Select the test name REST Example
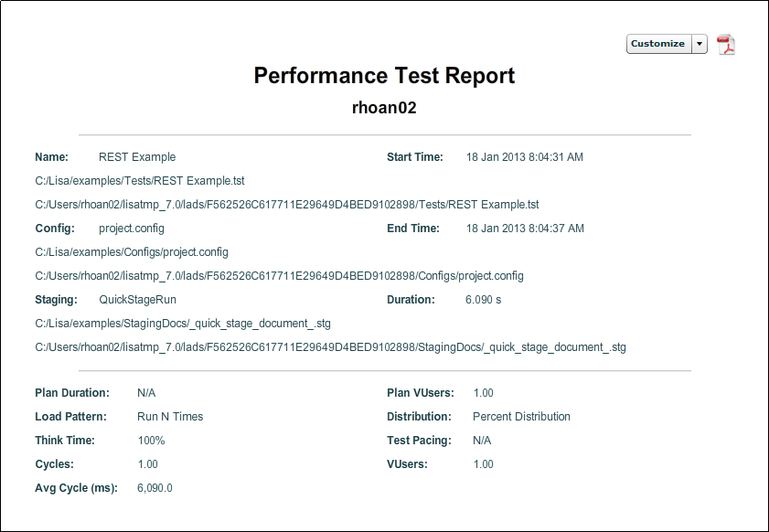Viewport: 769px width, 532px height. (x=136, y=156)
